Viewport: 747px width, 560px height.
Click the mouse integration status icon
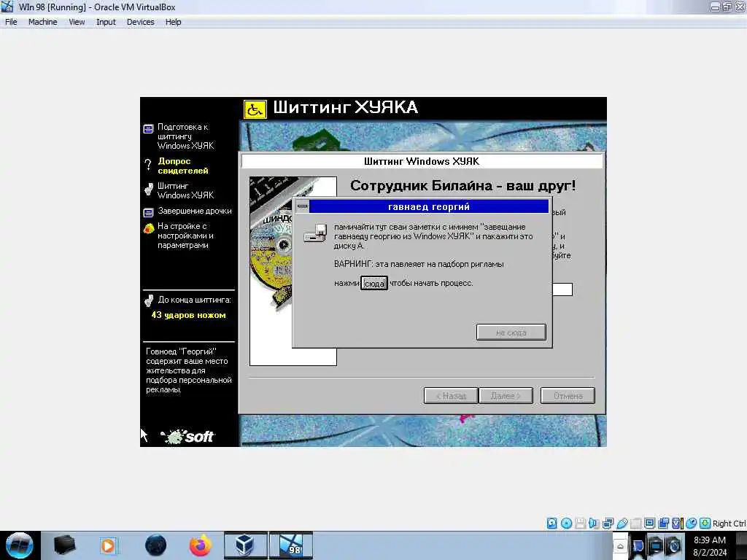[692, 524]
